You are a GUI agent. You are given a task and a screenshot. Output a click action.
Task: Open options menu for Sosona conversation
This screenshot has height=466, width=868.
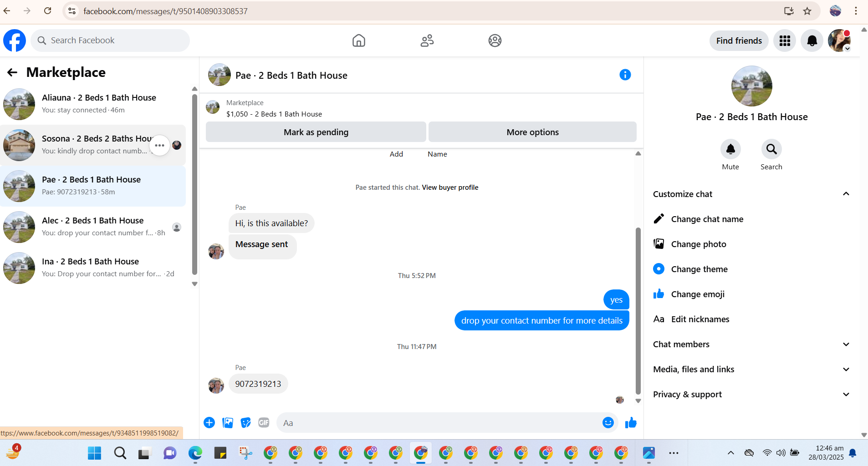(159, 146)
